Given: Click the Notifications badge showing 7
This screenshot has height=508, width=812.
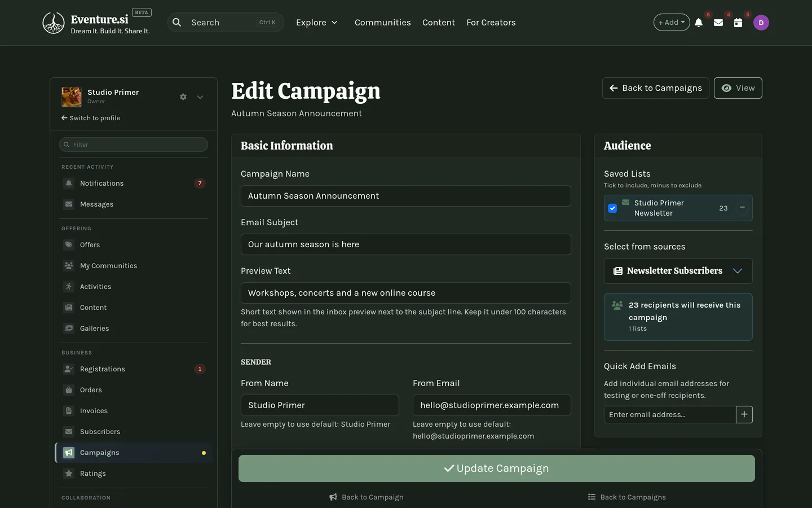Looking at the screenshot, I should tap(200, 183).
